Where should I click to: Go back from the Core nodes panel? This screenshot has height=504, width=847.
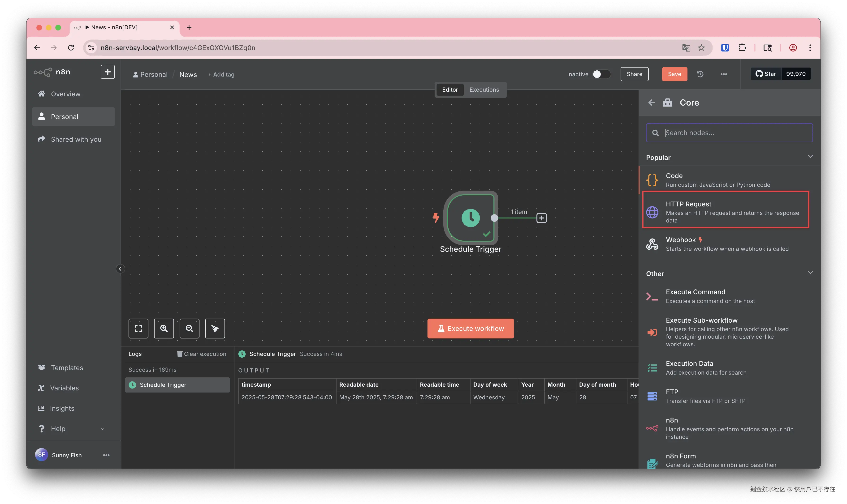651,103
